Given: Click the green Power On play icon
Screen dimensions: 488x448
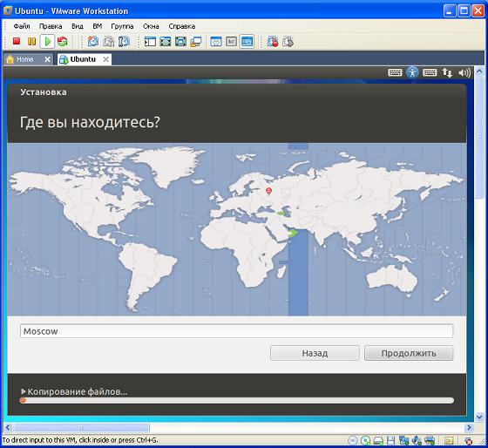Looking at the screenshot, I should [x=48, y=42].
